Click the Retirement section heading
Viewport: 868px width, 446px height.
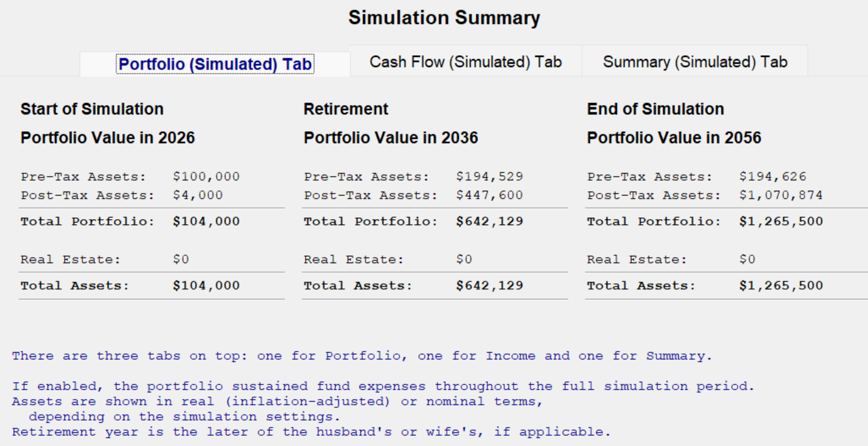(346, 109)
